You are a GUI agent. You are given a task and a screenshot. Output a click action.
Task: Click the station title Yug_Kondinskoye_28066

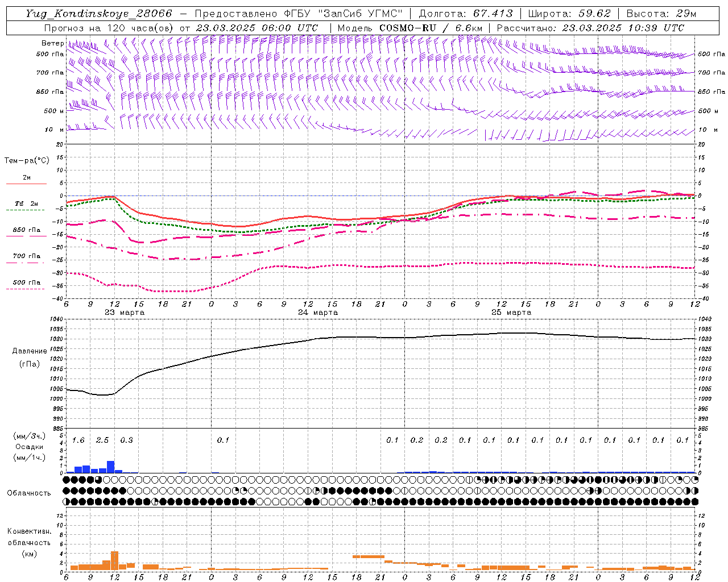click(x=99, y=14)
